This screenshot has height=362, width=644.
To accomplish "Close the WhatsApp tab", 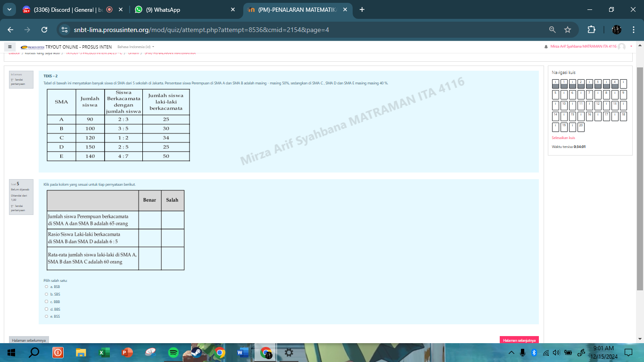I will tap(233, 9).
